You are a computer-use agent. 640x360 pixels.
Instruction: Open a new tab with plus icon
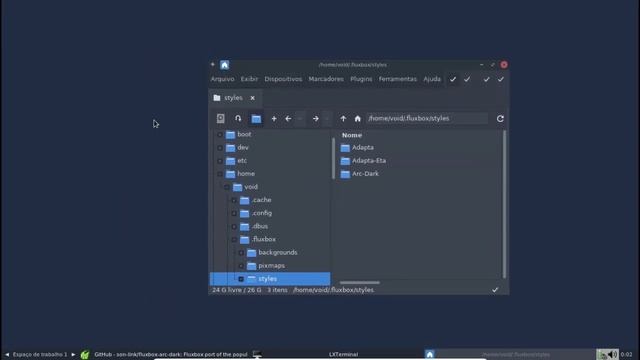click(274, 119)
